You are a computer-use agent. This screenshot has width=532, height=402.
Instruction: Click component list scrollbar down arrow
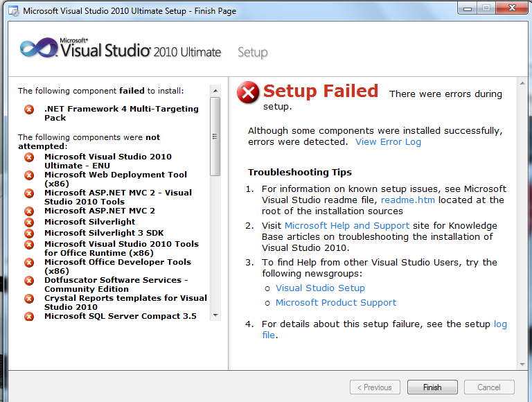coord(215,315)
